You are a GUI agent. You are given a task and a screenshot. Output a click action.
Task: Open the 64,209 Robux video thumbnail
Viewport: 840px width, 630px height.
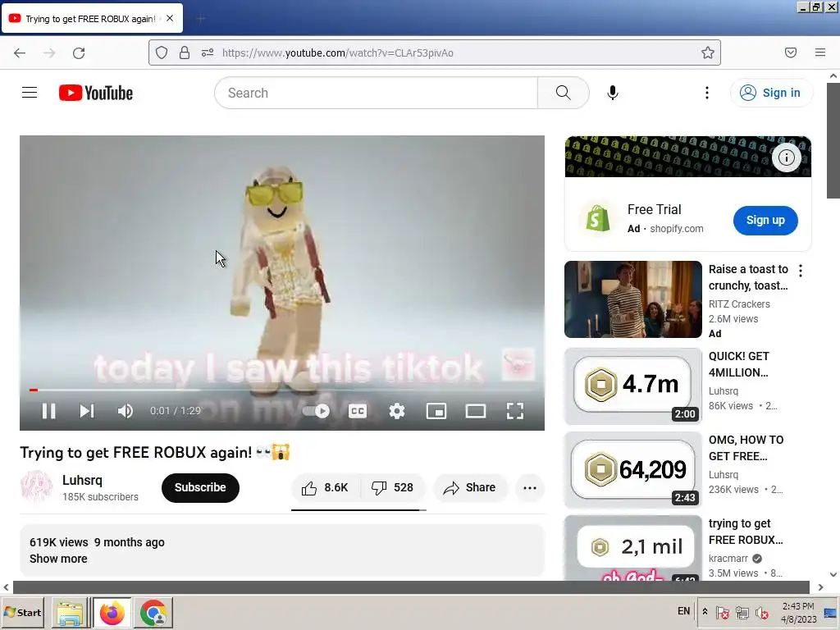click(632, 470)
